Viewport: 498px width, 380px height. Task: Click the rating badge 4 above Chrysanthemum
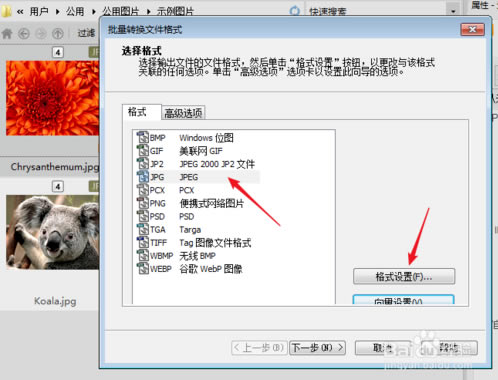58,52
